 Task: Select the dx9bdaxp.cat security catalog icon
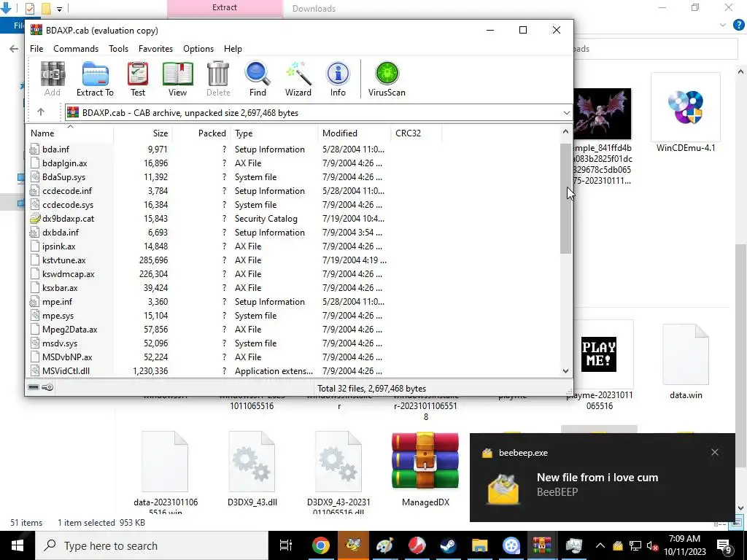coord(35,219)
